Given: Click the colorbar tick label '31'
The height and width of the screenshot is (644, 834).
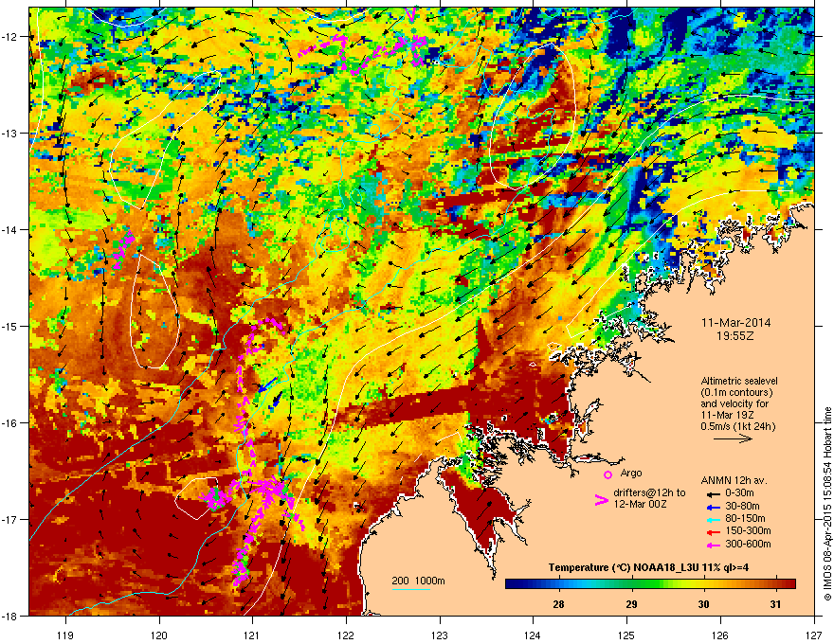Looking at the screenshot, I should click(x=776, y=604).
